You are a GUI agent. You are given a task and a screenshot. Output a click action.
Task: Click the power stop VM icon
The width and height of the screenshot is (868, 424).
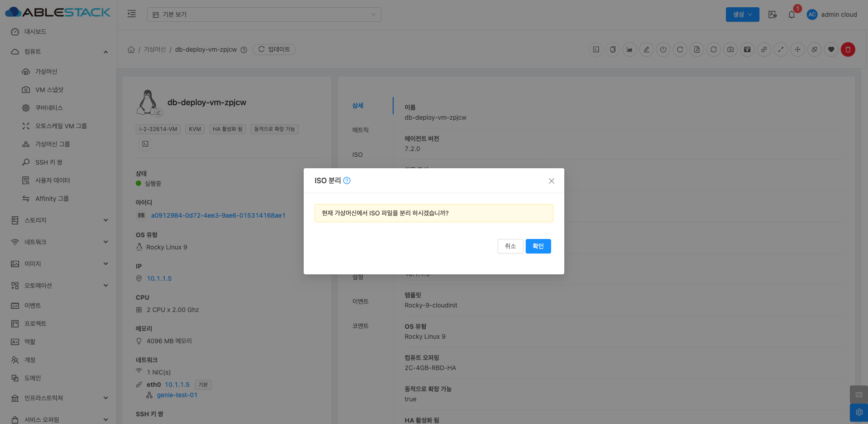coord(663,49)
